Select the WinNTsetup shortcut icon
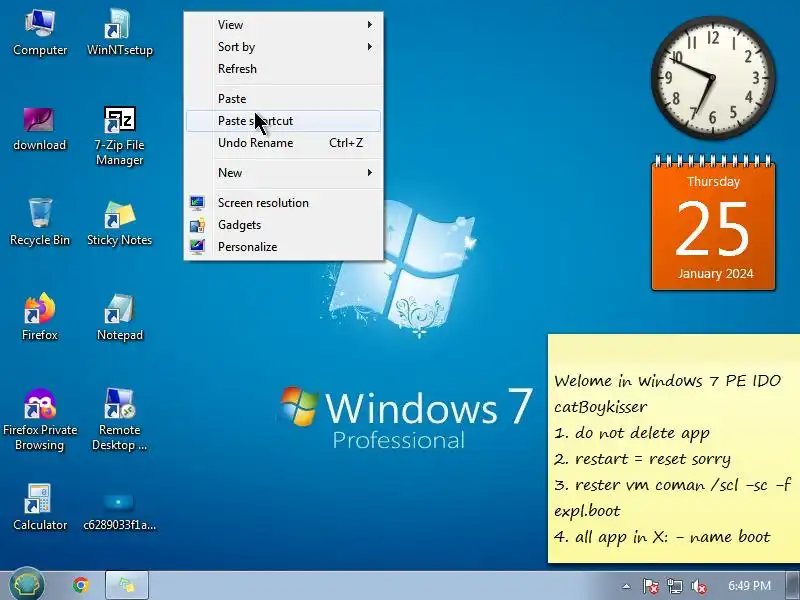 coord(119,33)
